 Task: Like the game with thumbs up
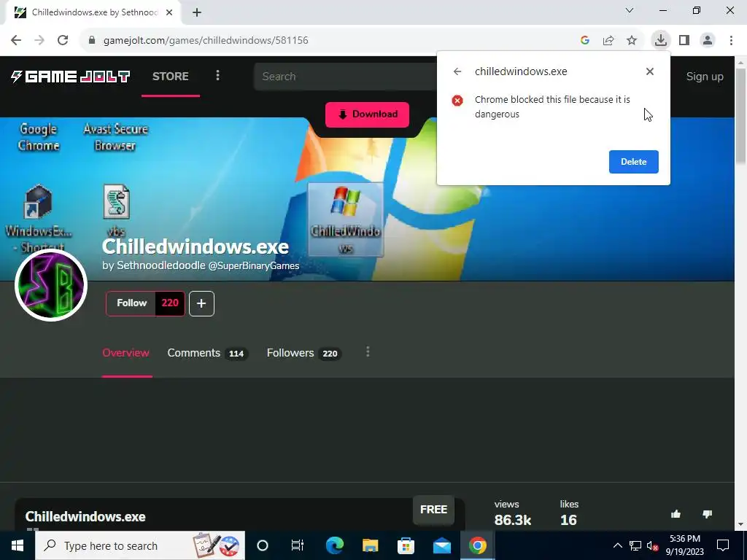click(676, 514)
